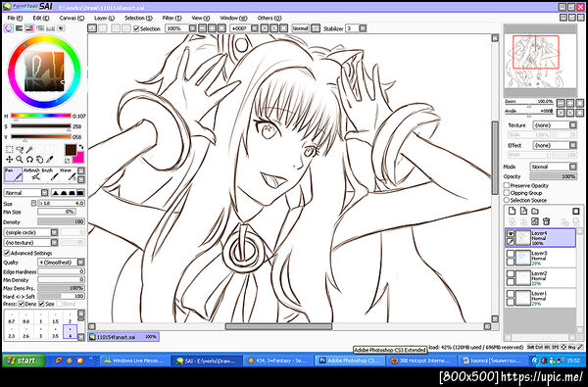Screen dimensions: 588x387
Task: Select the Hand pan tool
Action: coord(39,160)
